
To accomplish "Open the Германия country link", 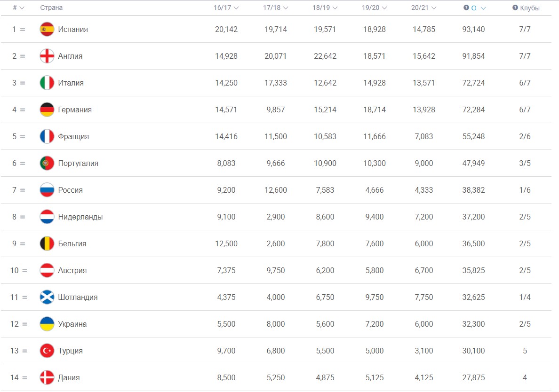I will (x=75, y=110).
